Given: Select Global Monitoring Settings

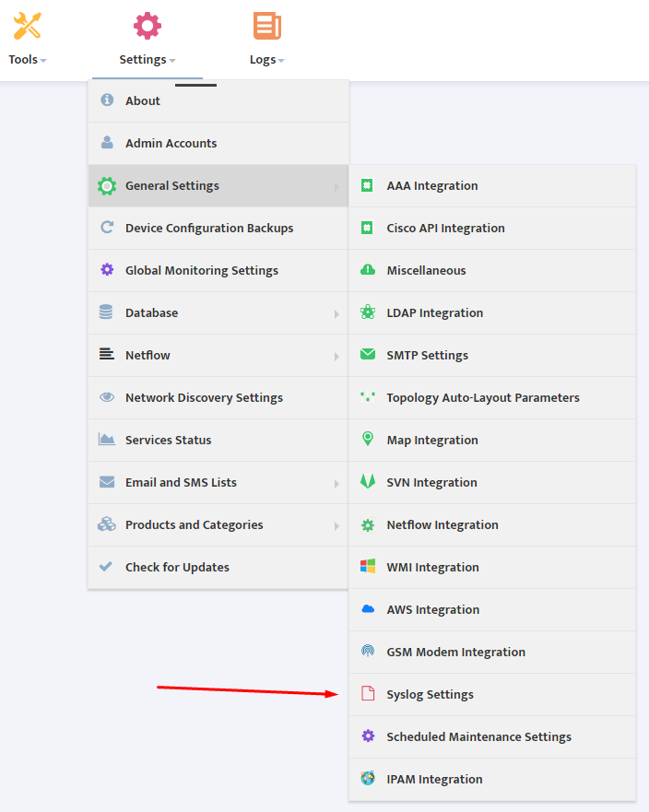Looking at the screenshot, I should 218,271.
